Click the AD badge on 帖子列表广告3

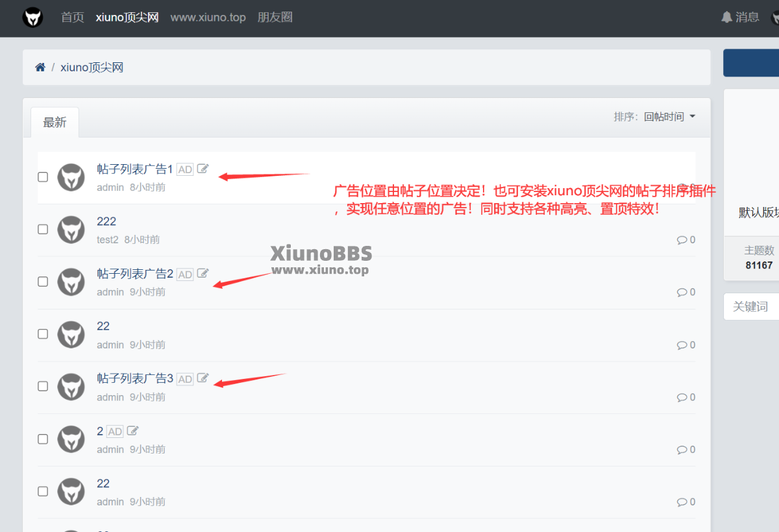[x=185, y=379]
